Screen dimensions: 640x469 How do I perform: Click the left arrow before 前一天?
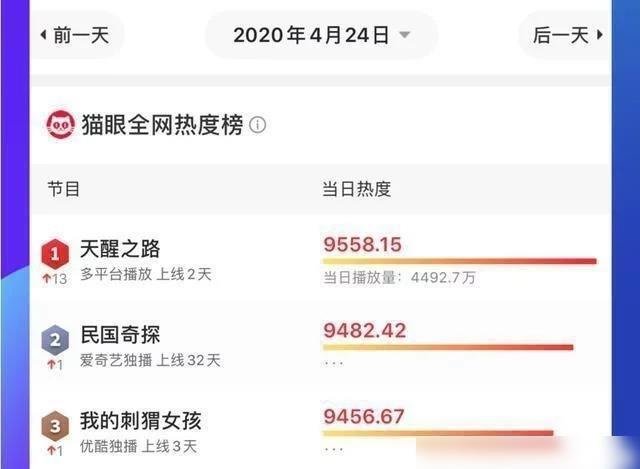click(43, 35)
